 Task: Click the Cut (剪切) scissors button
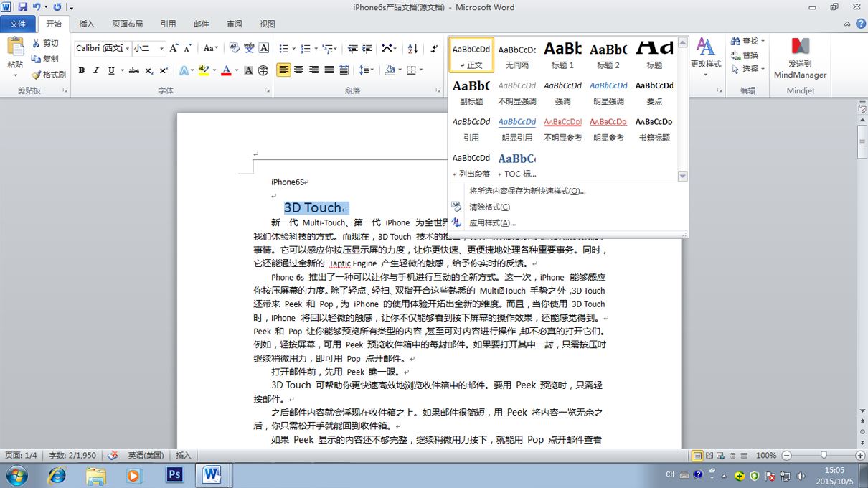tap(46, 43)
